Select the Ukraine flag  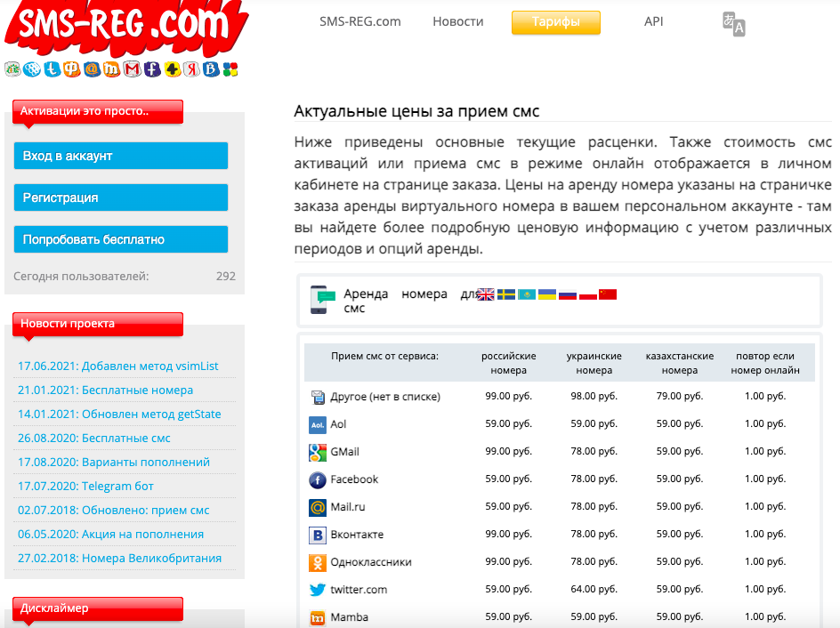[x=547, y=294]
